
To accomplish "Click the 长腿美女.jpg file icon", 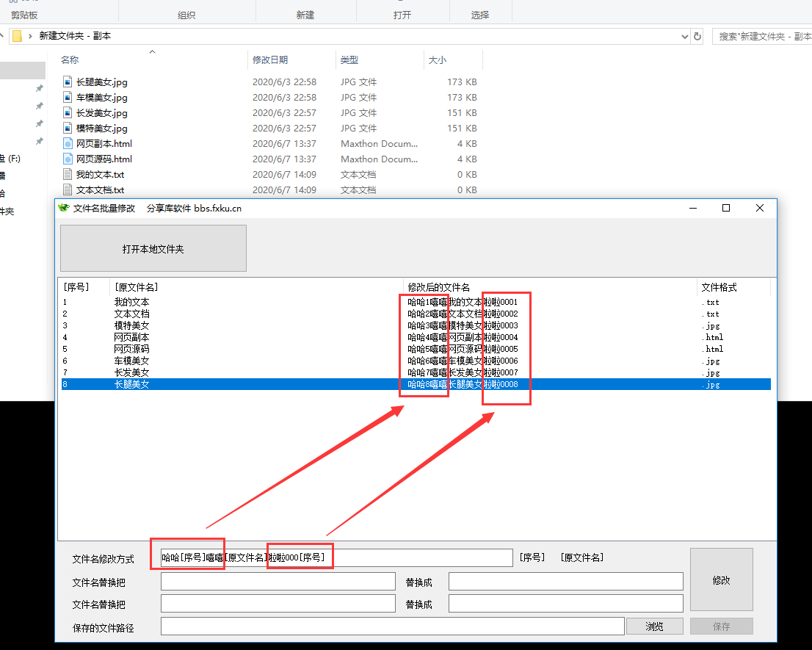I will click(x=68, y=82).
